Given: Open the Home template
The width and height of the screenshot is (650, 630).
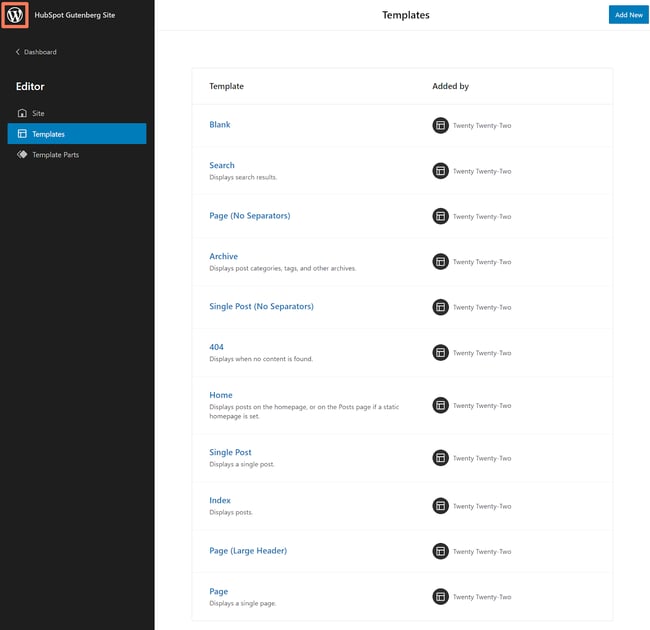Looking at the screenshot, I should (220, 395).
